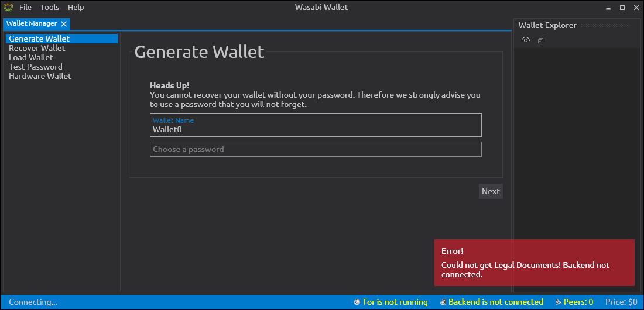Screen dimensions: 644x310
Task: Select Hardware Wallet in the sidebar
Action: (x=61, y=76)
